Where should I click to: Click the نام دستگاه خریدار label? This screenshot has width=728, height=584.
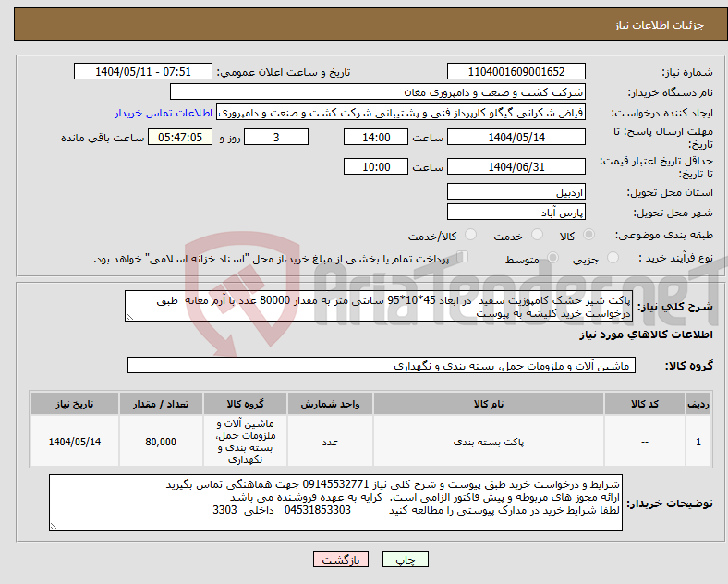(x=671, y=92)
